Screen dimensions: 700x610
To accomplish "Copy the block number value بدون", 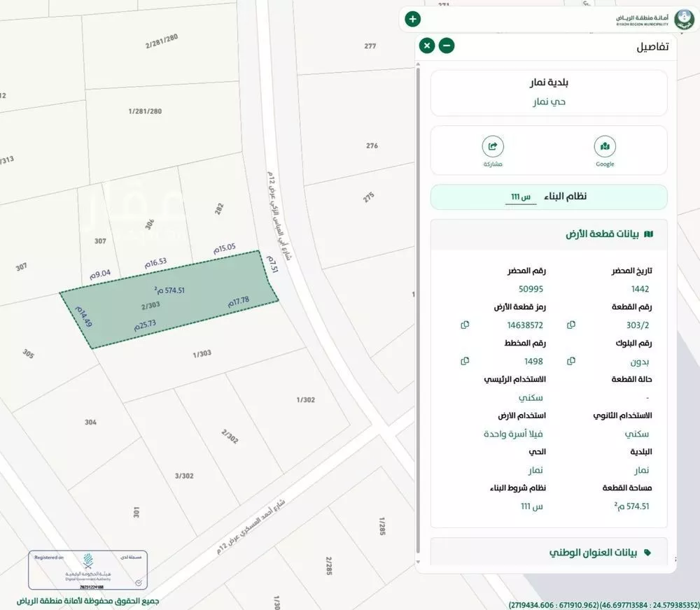I will pyautogui.click(x=570, y=360).
